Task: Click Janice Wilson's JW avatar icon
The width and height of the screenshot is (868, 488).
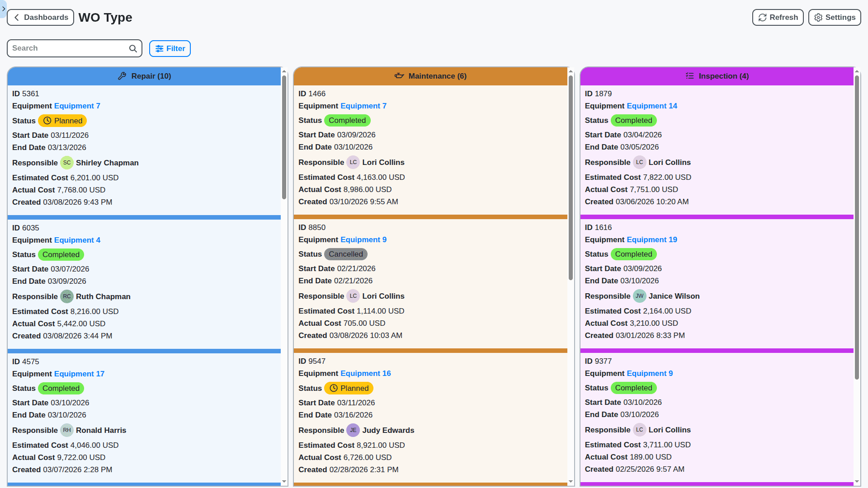Action: pyautogui.click(x=639, y=296)
